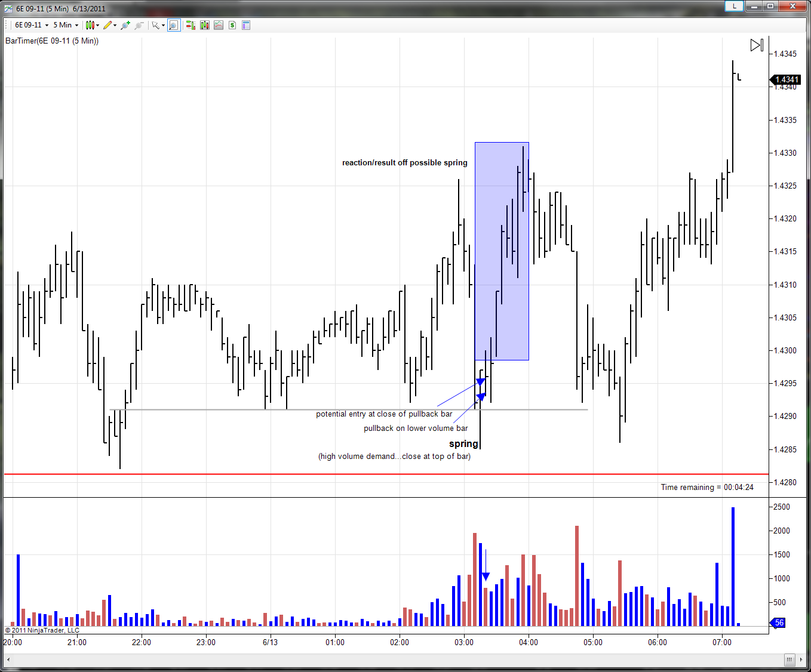Click the scrollbar right arrow
Viewport: 811px width, 672px height.
point(801,659)
